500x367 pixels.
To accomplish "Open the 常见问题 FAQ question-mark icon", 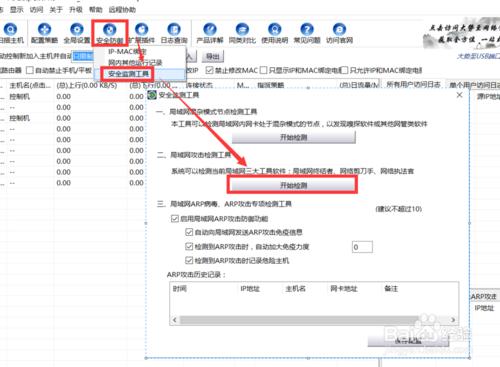I will [307, 33].
